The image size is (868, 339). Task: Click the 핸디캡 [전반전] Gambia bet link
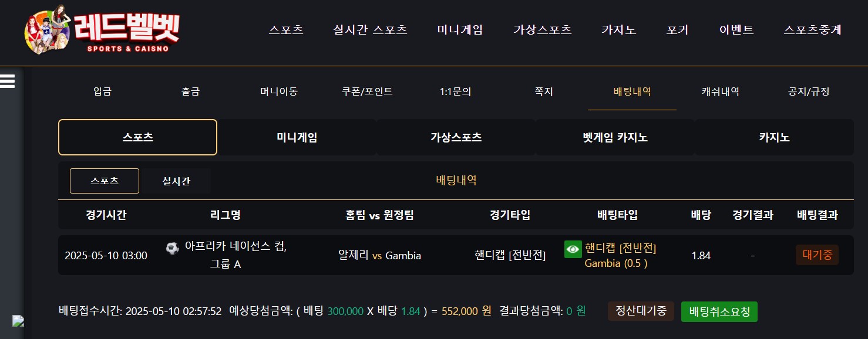620,256
